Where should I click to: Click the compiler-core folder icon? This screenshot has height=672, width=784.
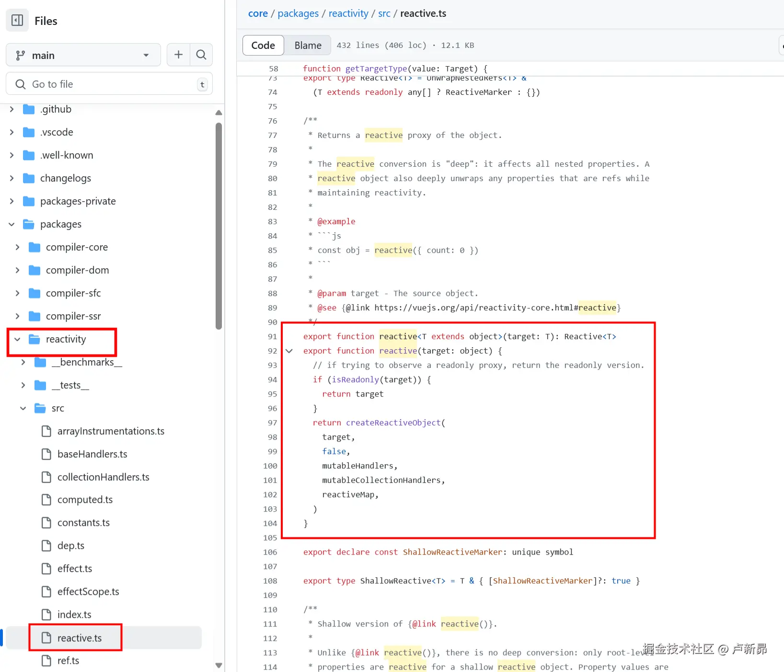[35, 247]
